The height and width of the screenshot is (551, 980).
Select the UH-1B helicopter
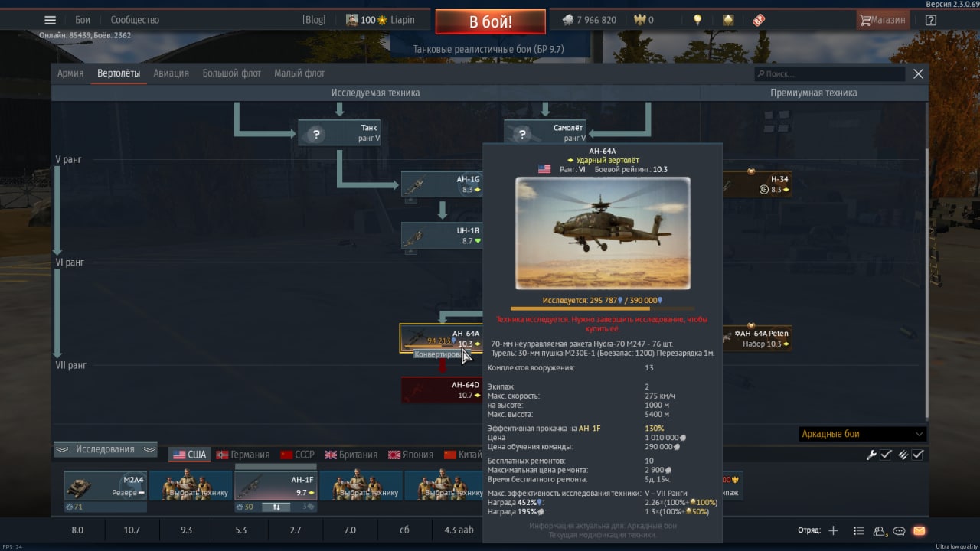pos(443,235)
